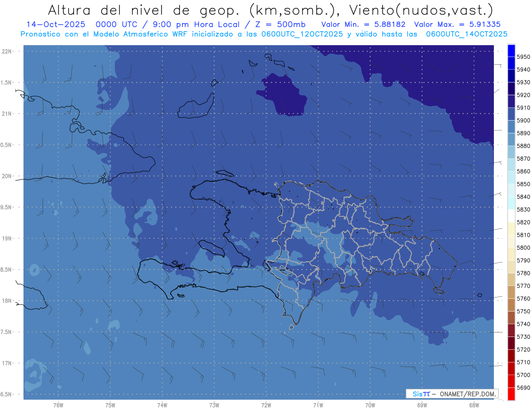Click the red legend swatch below 5690
This screenshot has width=532, height=411.
coord(511,394)
